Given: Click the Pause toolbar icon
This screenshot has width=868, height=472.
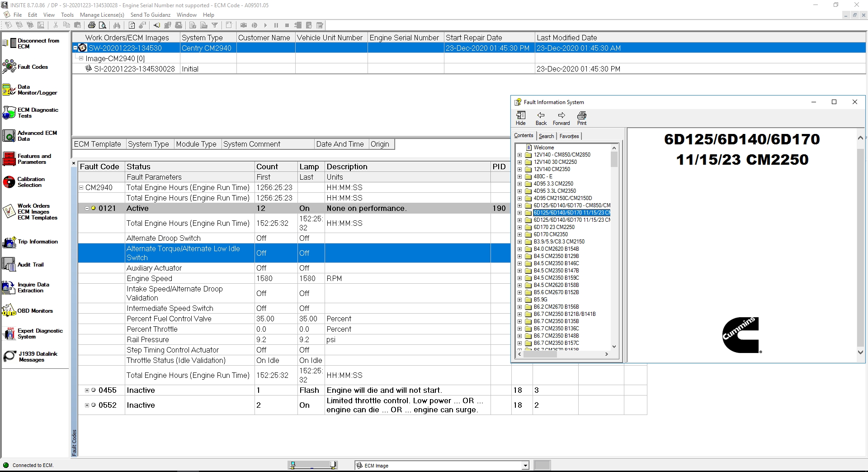Looking at the screenshot, I should point(276,25).
